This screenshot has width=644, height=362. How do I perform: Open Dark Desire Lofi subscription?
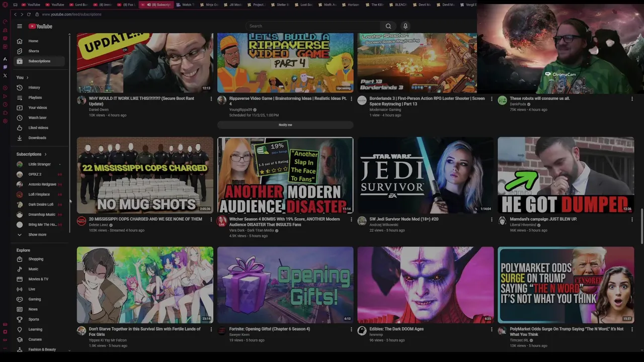[40, 205]
